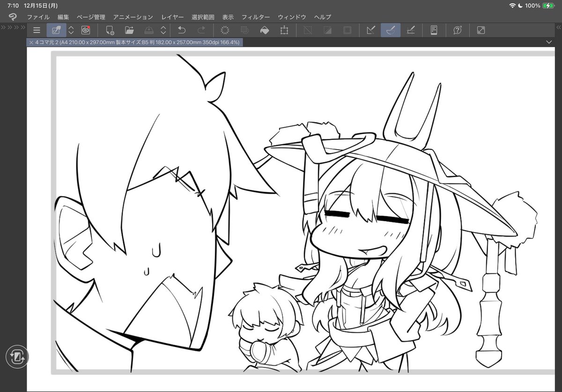Click the Save icon in the command bar
This screenshot has height=392, width=562.
click(x=148, y=30)
